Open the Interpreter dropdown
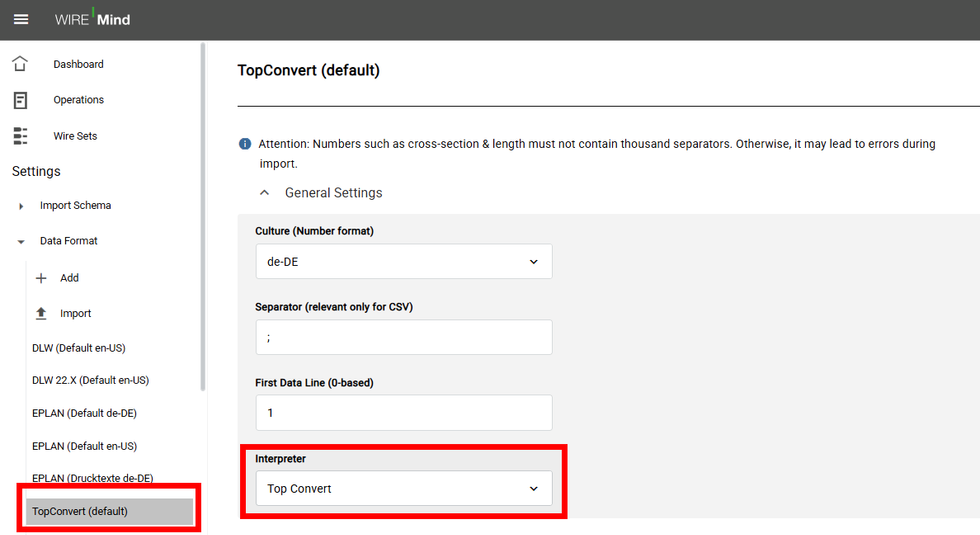The image size is (980, 535). point(403,489)
